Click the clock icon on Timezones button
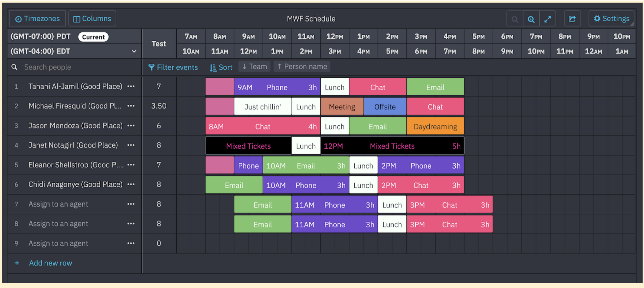 pos(19,18)
